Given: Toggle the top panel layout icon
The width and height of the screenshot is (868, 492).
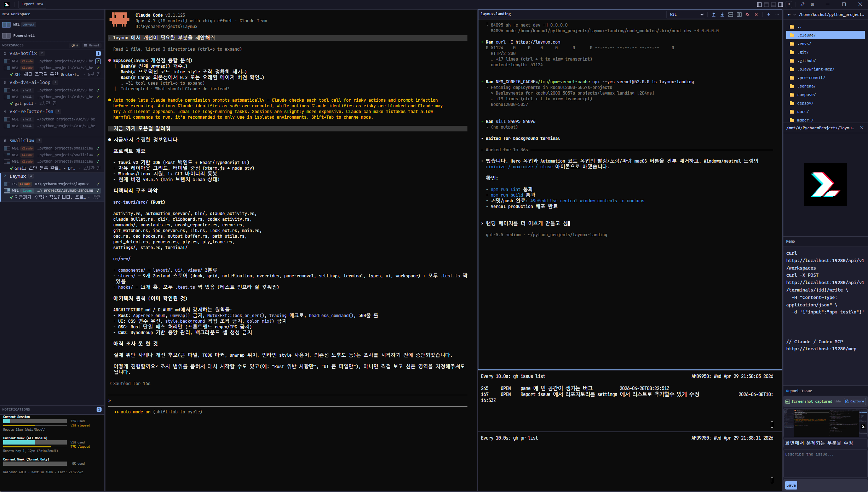Looking at the screenshot, I should (x=766, y=5).
